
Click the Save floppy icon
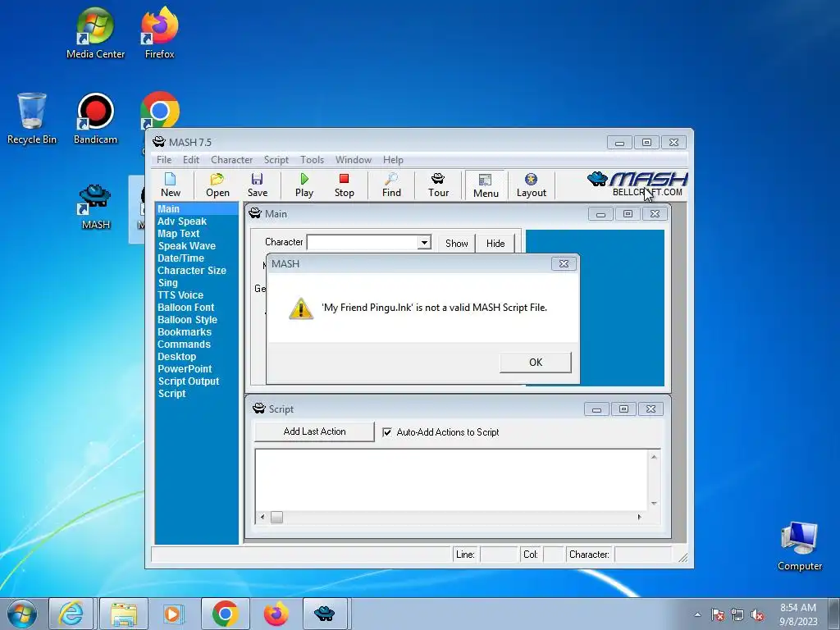click(x=257, y=185)
